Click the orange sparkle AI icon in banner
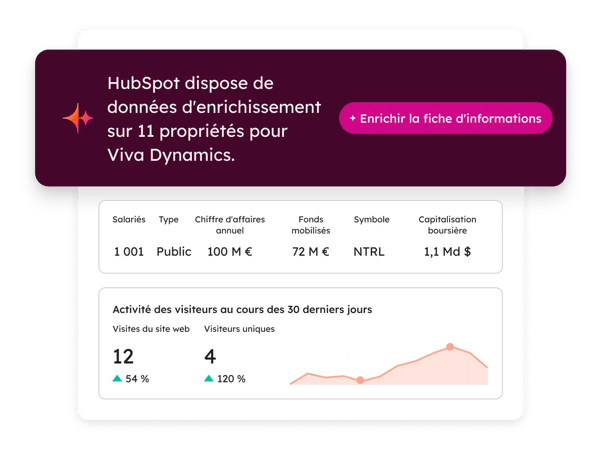The width and height of the screenshot is (600, 449). (x=78, y=118)
